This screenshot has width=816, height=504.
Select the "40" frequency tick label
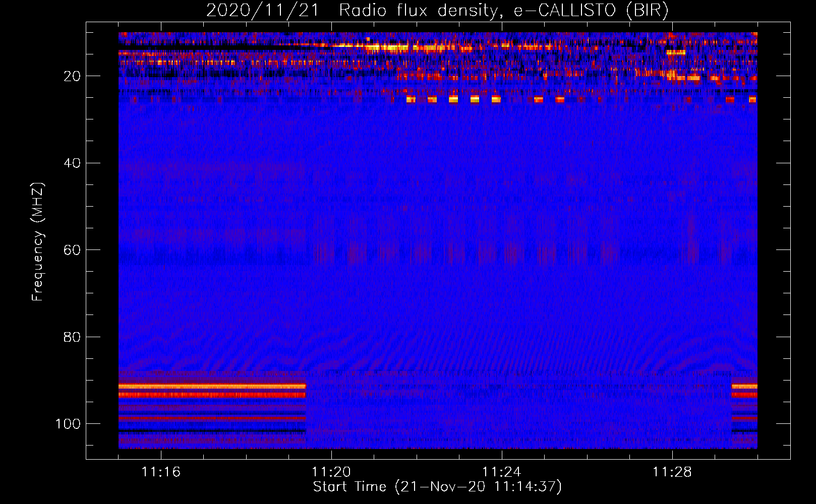(x=72, y=163)
